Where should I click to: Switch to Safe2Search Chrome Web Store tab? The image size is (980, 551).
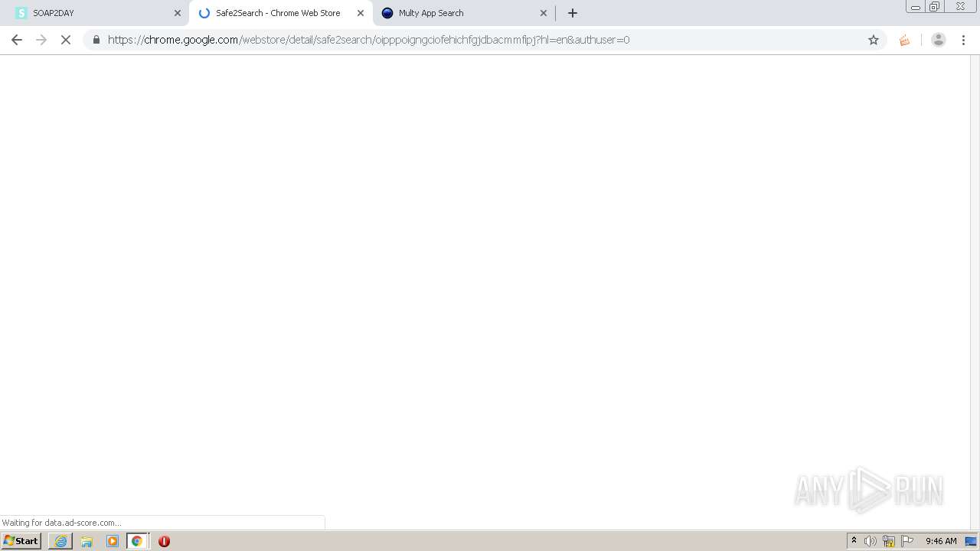[x=280, y=13]
